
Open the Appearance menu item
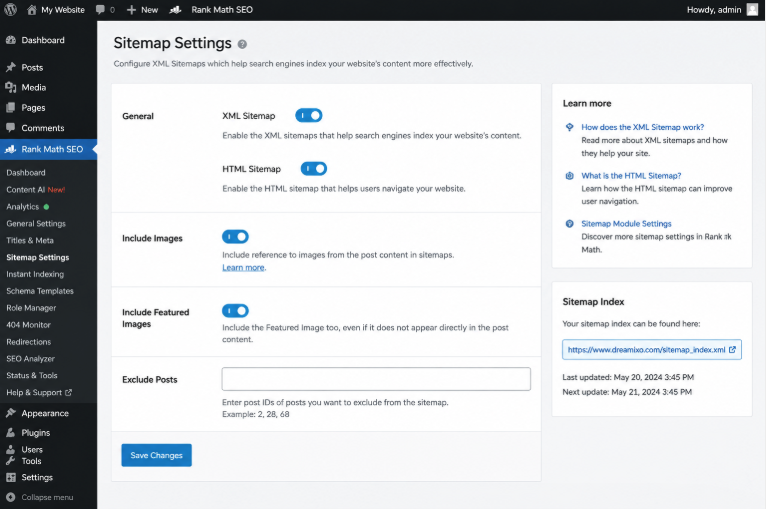[45, 413]
